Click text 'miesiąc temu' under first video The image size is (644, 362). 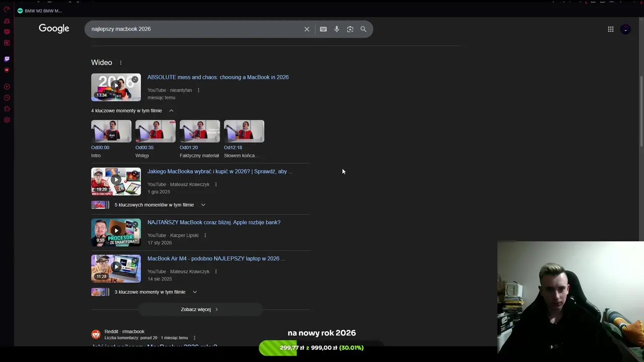tap(161, 98)
